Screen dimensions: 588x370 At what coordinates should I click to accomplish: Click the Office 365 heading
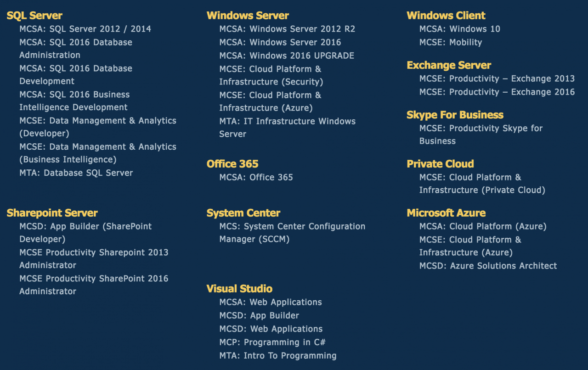(232, 164)
